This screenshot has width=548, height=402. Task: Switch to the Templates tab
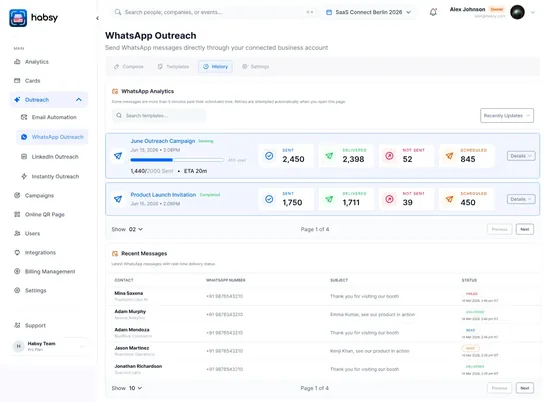tap(173, 66)
